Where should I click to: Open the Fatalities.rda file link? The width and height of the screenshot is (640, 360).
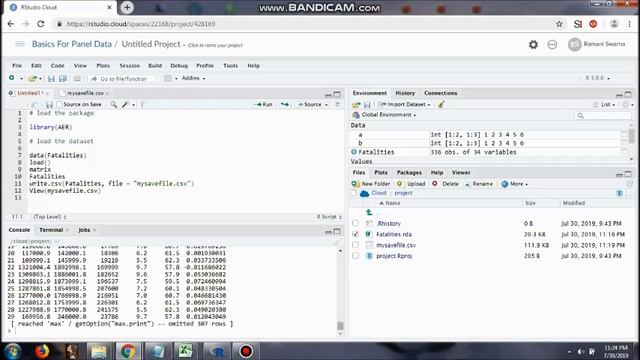(x=394, y=234)
